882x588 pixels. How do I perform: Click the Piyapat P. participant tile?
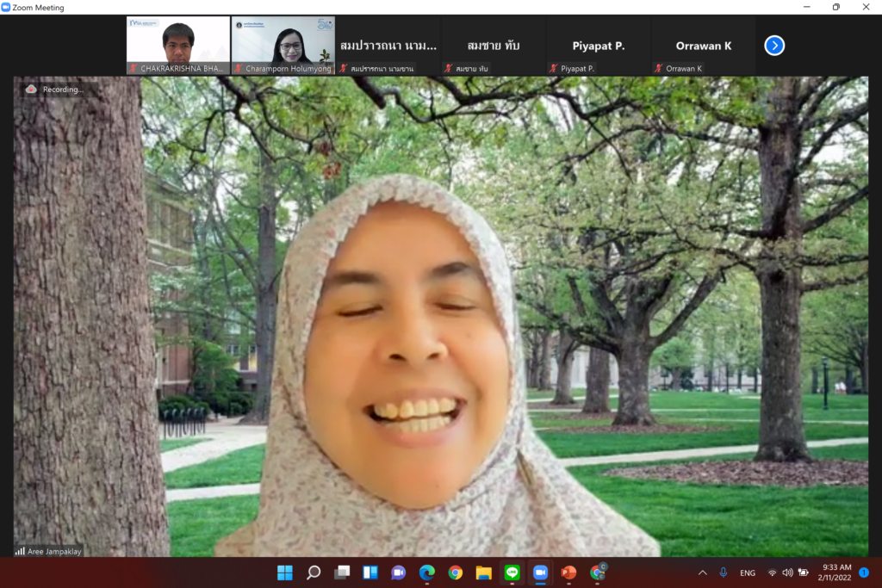(x=598, y=46)
